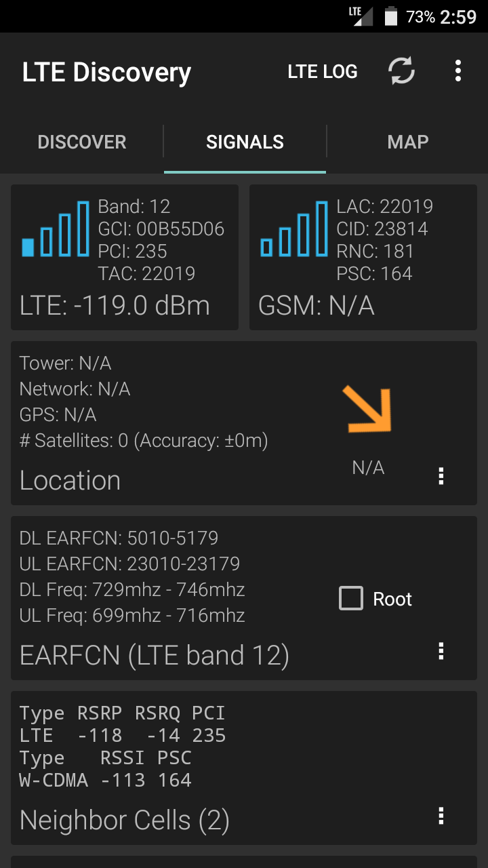Tap the LTE: -119.0 dBm reading
Image resolution: width=488 pixels, height=868 pixels.
[x=115, y=306]
